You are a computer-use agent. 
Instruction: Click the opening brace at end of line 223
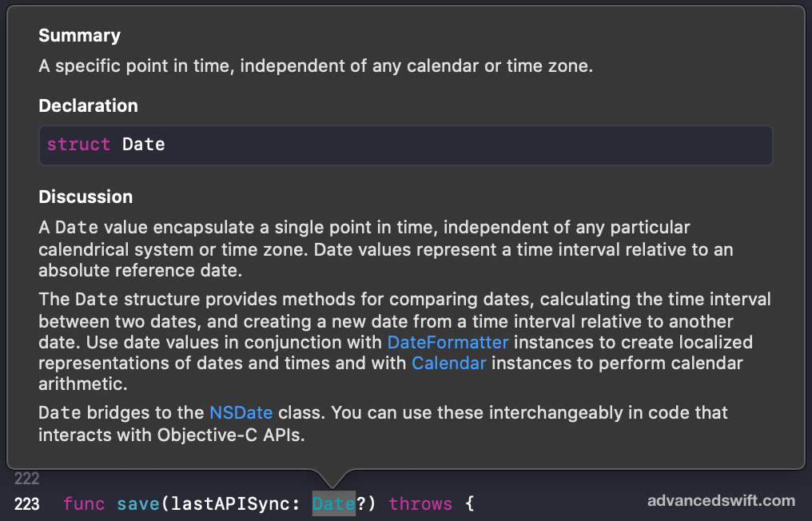[469, 503]
